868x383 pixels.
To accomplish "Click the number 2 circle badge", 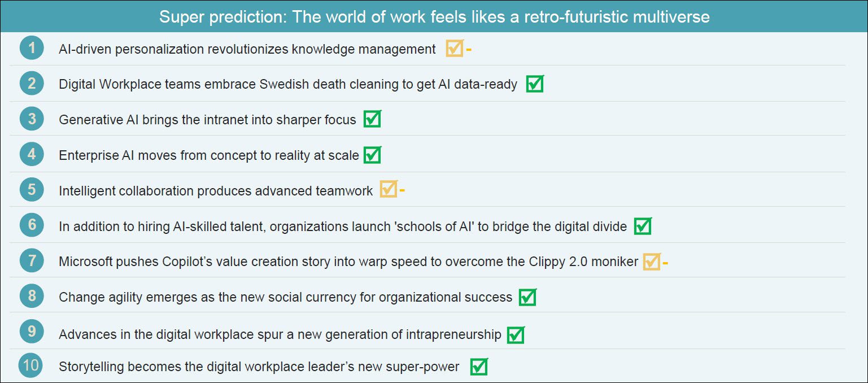I will click(32, 84).
